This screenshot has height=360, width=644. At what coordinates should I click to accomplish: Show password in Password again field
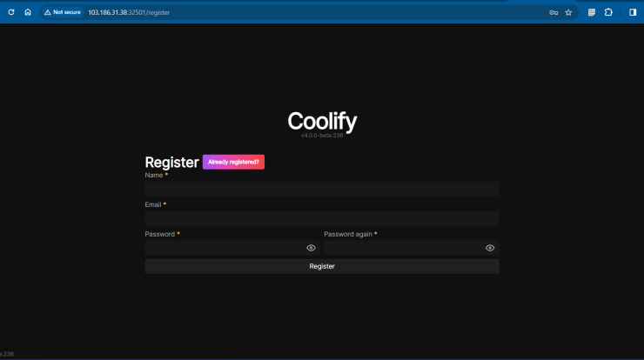[x=490, y=248]
